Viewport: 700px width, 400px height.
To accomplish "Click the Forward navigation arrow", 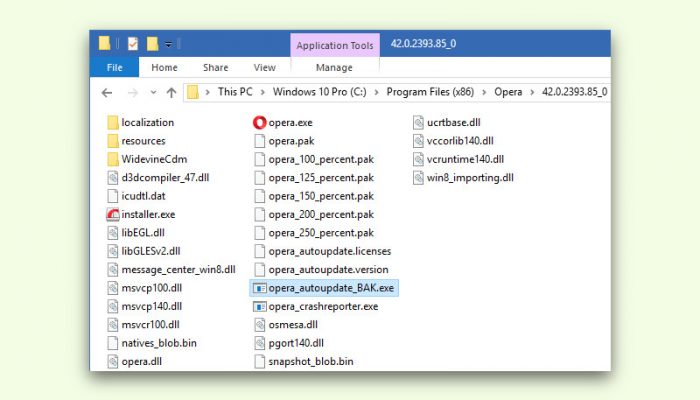I will coord(133,92).
